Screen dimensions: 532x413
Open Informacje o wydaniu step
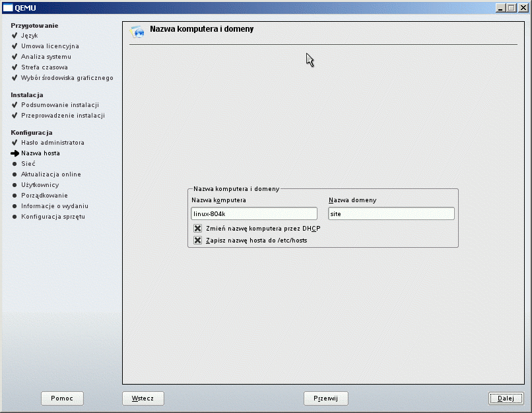pyautogui.click(x=54, y=206)
